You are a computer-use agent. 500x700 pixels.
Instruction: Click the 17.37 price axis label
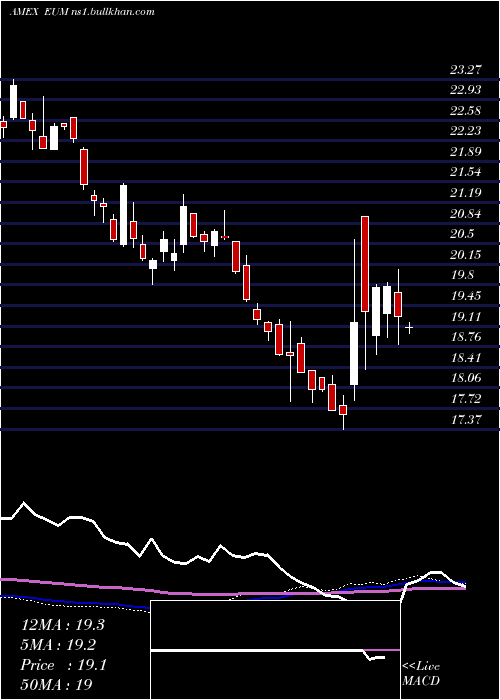[x=466, y=419]
